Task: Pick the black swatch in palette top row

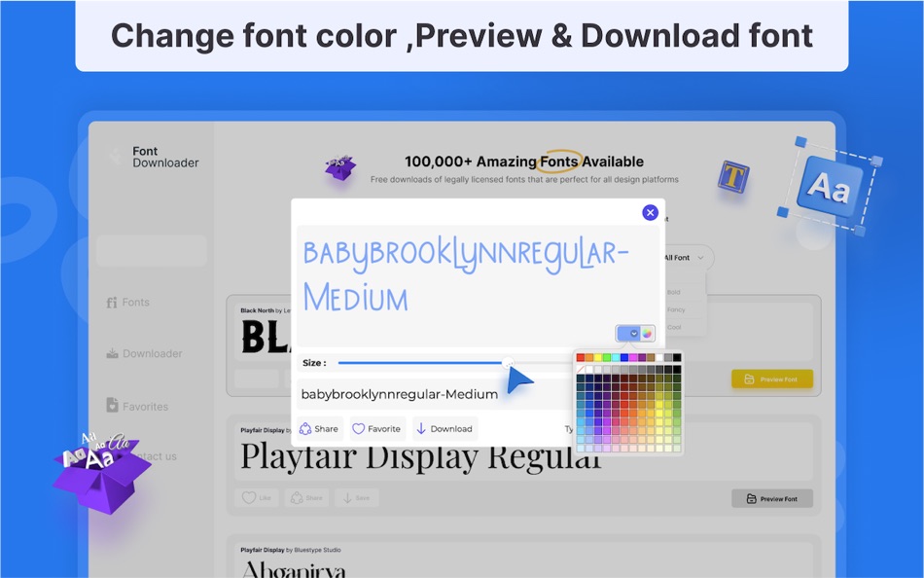Action: point(677,357)
